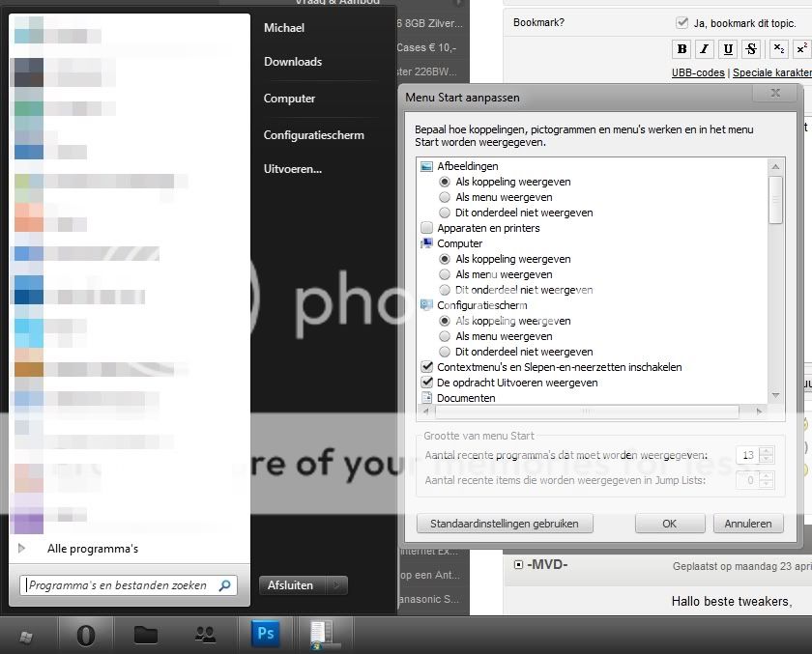The image size is (812, 654).
Task: Select 'Dit onderdeel niet weergeven' under Afbeeldingen
Action: pos(445,213)
